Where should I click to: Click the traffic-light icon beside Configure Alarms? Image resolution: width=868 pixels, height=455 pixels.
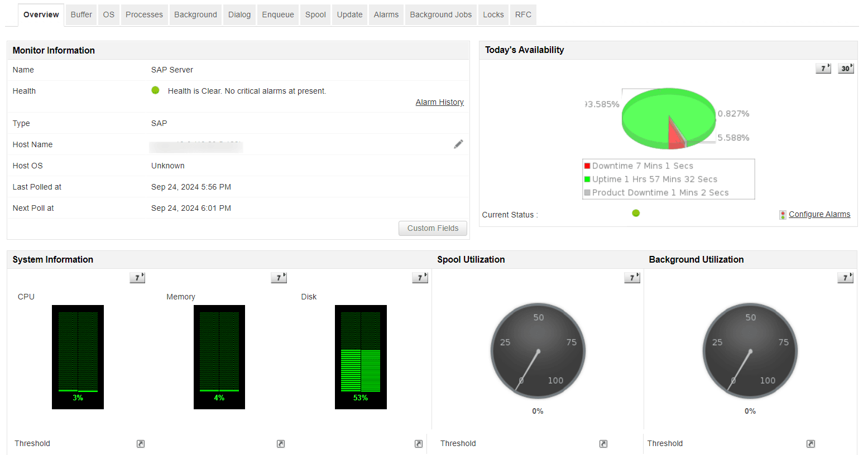pos(782,214)
